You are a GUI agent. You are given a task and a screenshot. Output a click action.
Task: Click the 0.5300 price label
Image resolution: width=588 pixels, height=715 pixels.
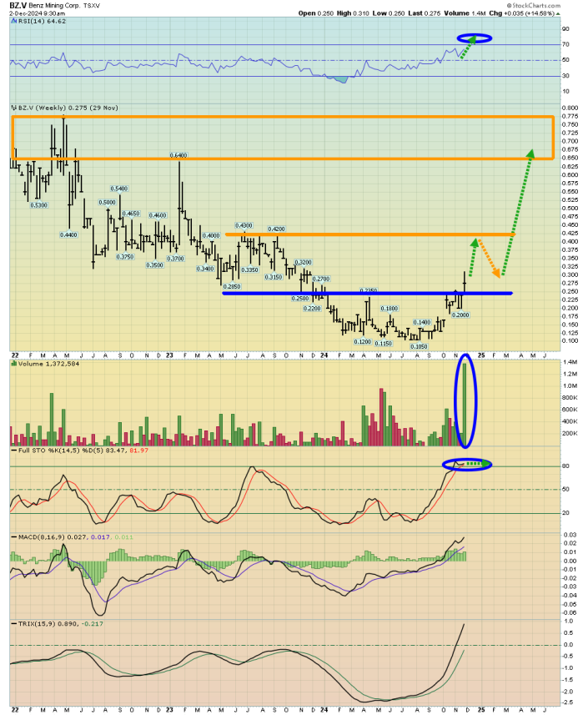click(x=39, y=205)
